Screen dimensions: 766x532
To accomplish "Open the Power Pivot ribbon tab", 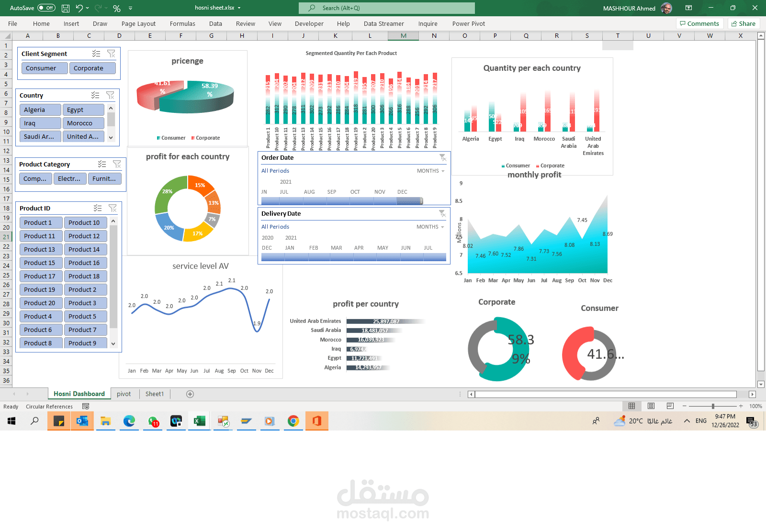I will [x=469, y=23].
